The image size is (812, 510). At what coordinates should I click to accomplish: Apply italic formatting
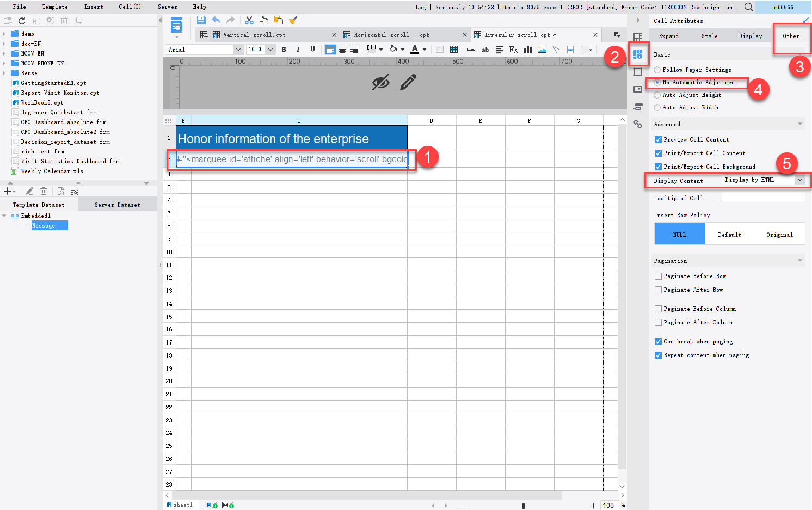[x=298, y=50]
